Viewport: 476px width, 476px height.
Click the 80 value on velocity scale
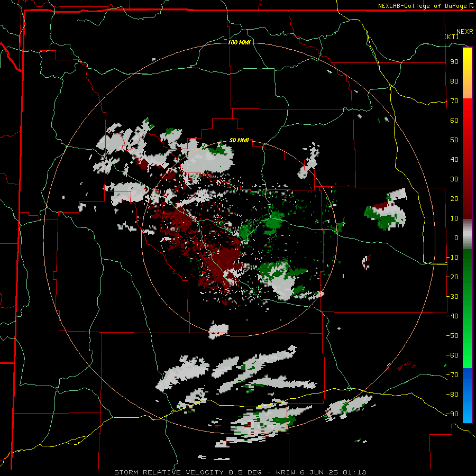pos(454,81)
